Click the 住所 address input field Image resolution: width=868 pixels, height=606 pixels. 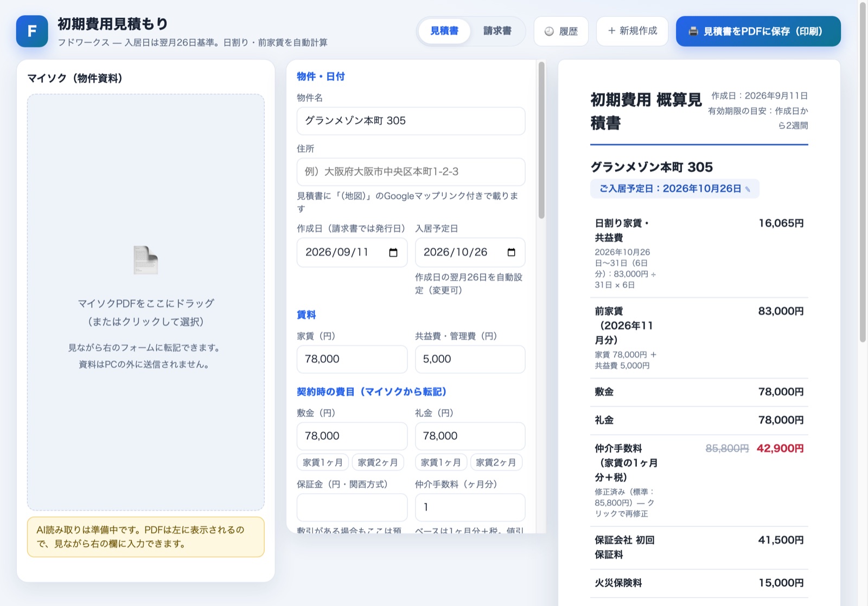click(x=411, y=172)
